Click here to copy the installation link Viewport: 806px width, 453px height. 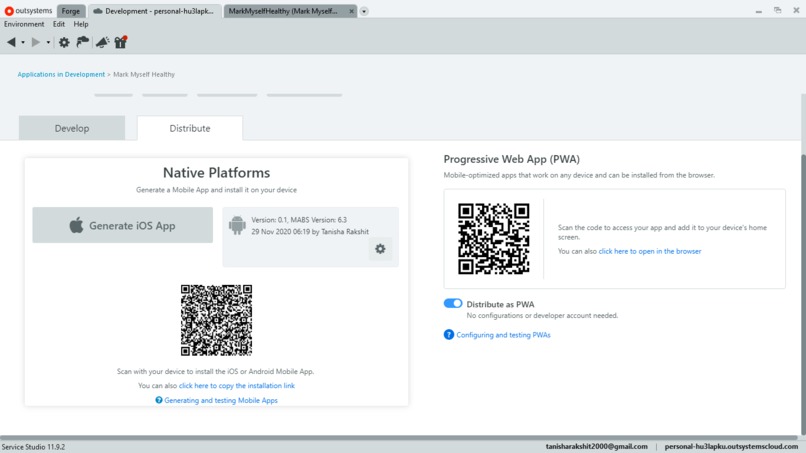coord(237,386)
